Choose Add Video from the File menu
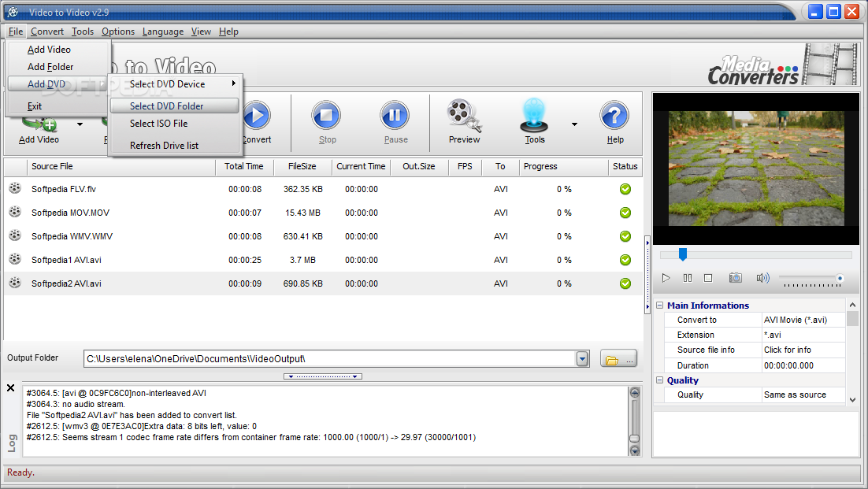The width and height of the screenshot is (868, 489). [57, 50]
